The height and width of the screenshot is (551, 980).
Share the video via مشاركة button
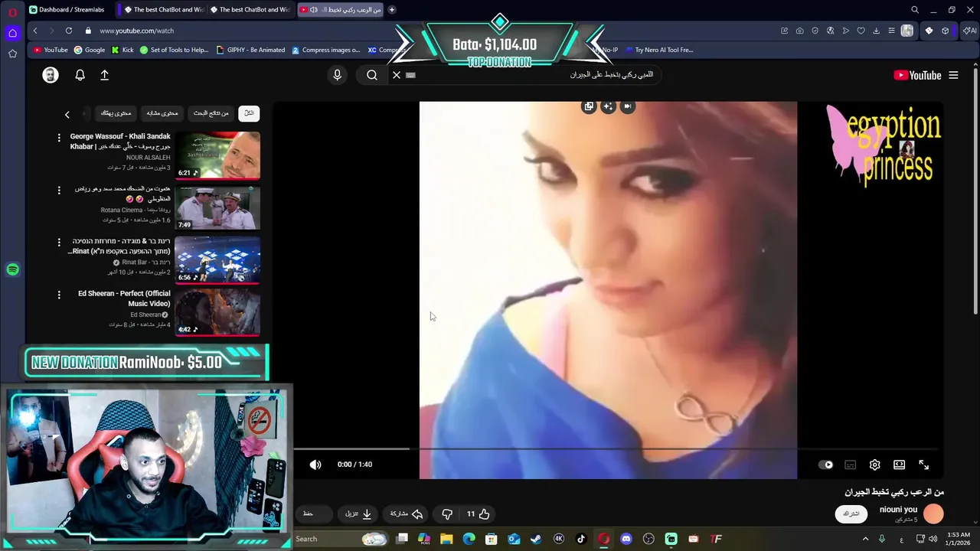(407, 514)
